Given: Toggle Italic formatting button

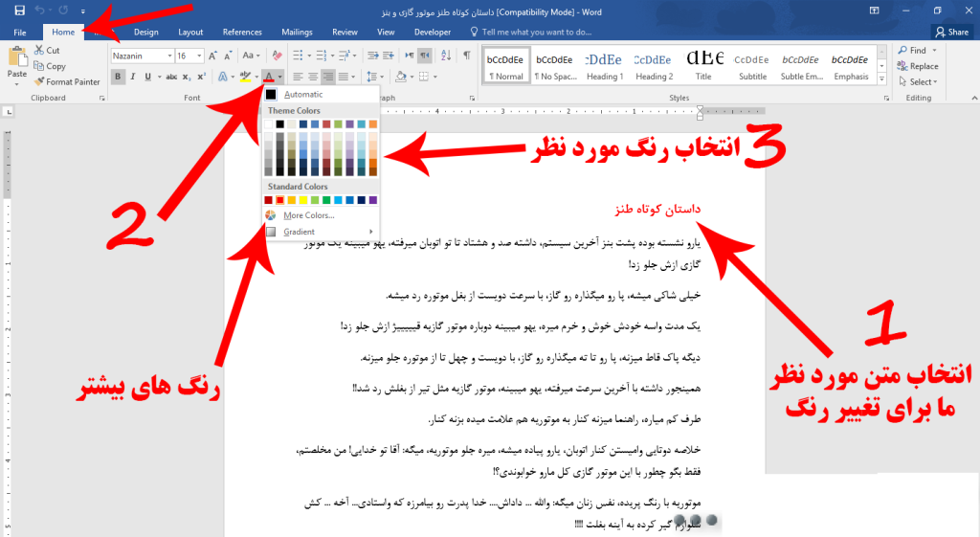Looking at the screenshot, I should pyautogui.click(x=133, y=77).
